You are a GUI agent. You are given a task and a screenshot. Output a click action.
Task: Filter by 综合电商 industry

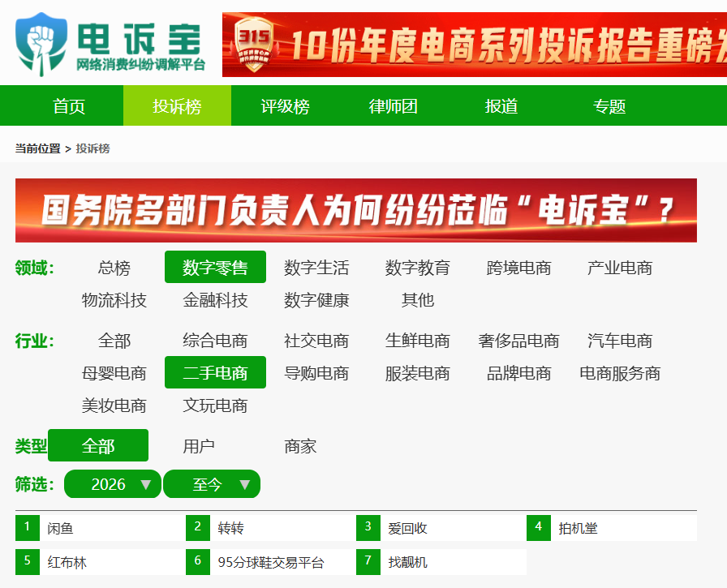(x=215, y=341)
